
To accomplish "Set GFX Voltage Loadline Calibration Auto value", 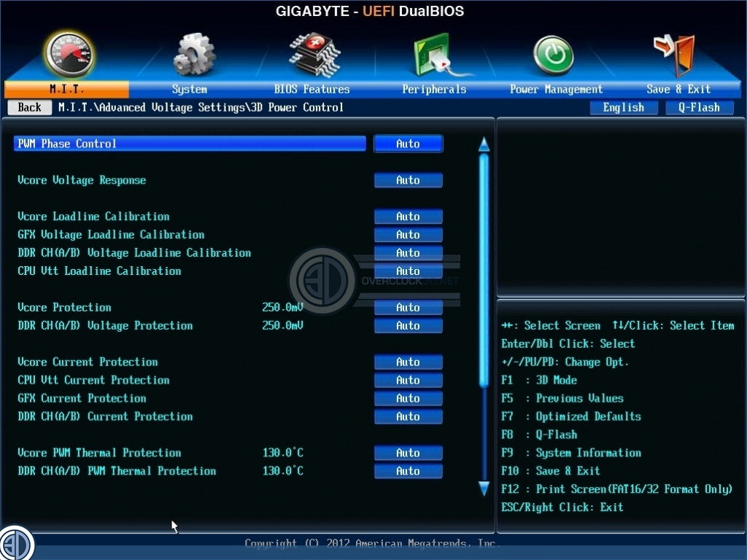I will pyautogui.click(x=409, y=234).
